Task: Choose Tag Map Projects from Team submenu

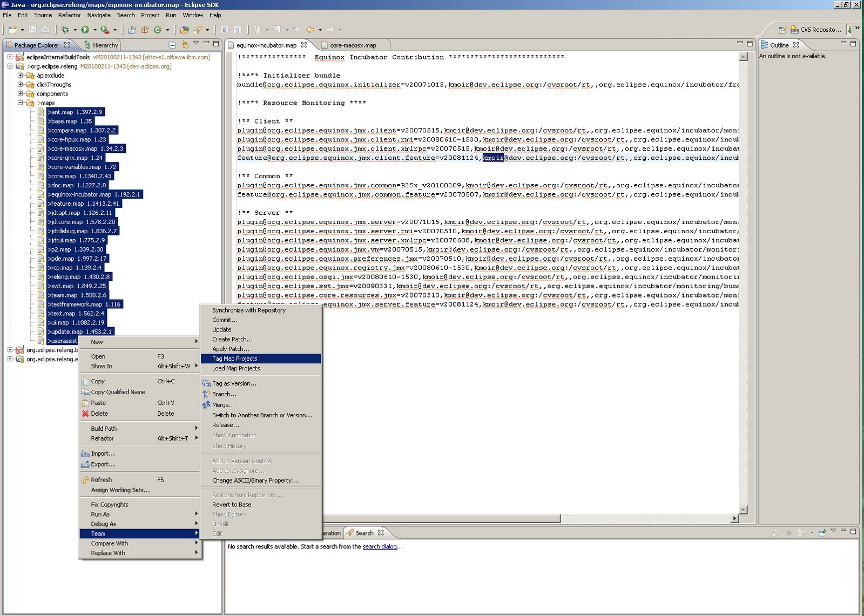Action: point(235,358)
